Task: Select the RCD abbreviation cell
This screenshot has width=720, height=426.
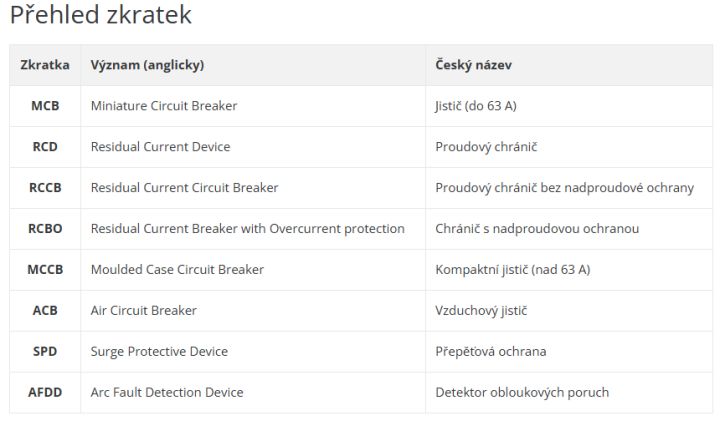Action: click(x=45, y=146)
